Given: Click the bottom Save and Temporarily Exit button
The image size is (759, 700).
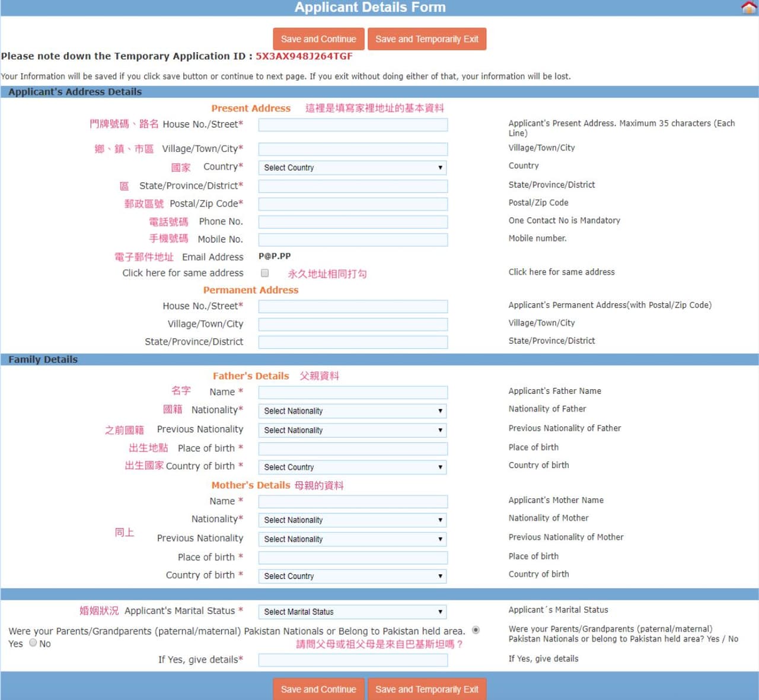Looking at the screenshot, I should pos(427,689).
